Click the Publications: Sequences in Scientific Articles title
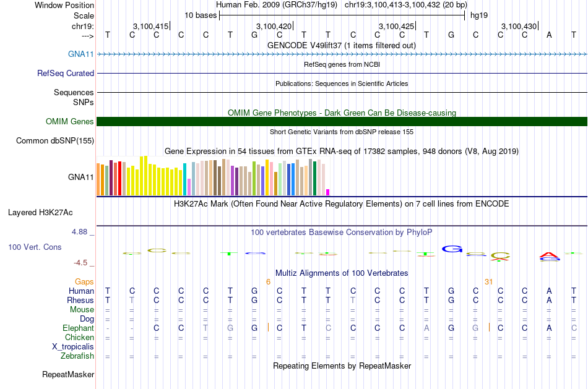 342,83
